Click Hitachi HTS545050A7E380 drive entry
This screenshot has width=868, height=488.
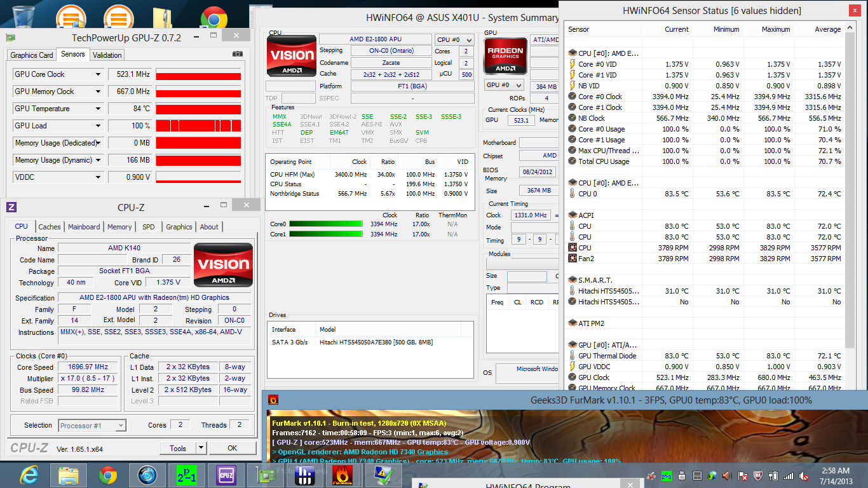[x=369, y=342]
